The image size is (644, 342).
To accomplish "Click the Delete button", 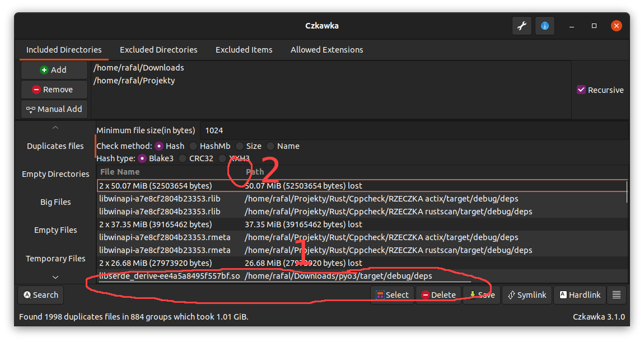I will pyautogui.click(x=438, y=295).
